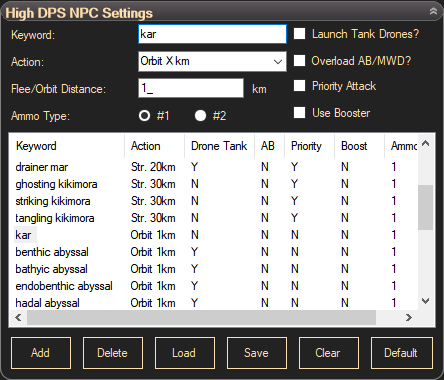This screenshot has height=380, width=444.
Task: Select Ammo Type #1
Action: (144, 116)
